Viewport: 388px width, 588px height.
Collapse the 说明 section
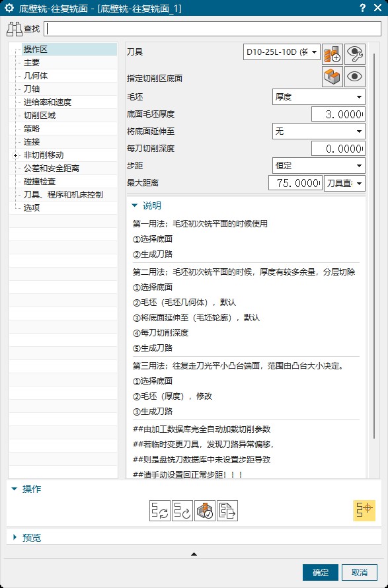point(135,205)
